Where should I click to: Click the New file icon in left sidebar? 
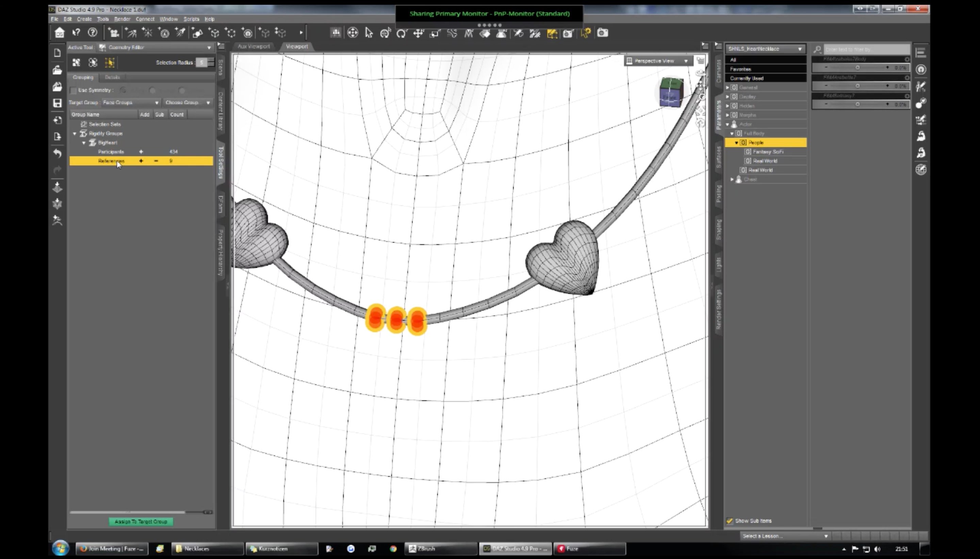click(x=57, y=53)
